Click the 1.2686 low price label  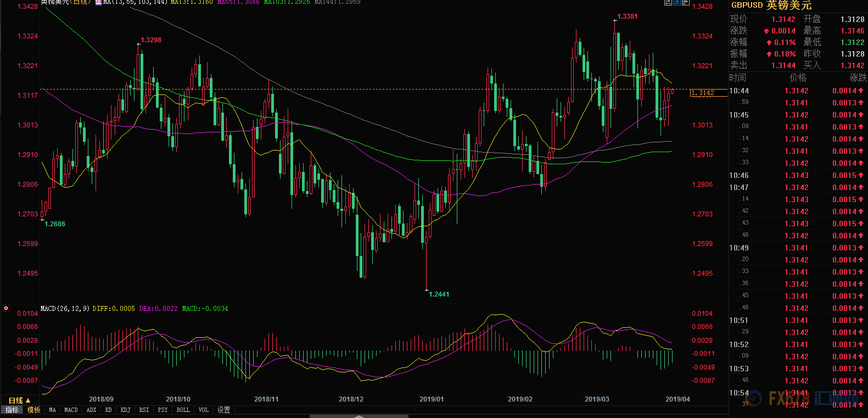54,224
